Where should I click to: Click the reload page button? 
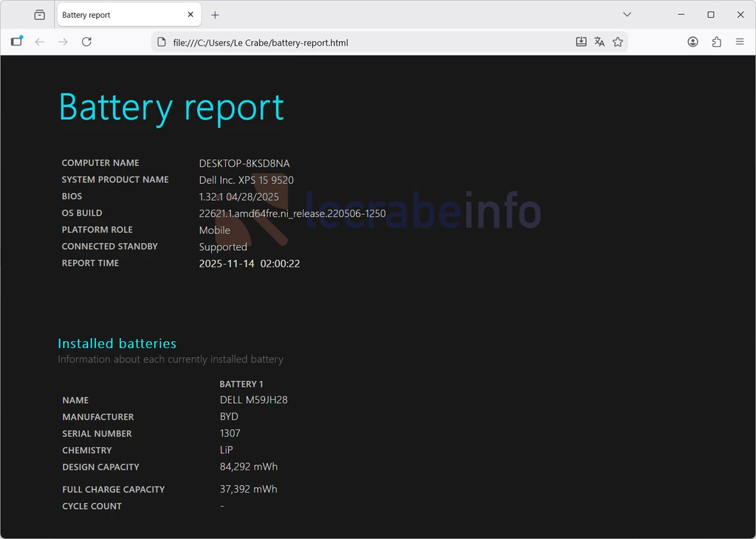pos(86,42)
